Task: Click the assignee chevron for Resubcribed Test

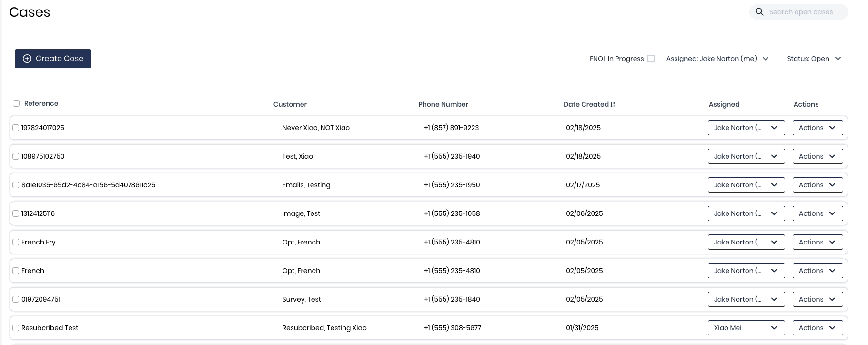Action: pyautogui.click(x=774, y=328)
